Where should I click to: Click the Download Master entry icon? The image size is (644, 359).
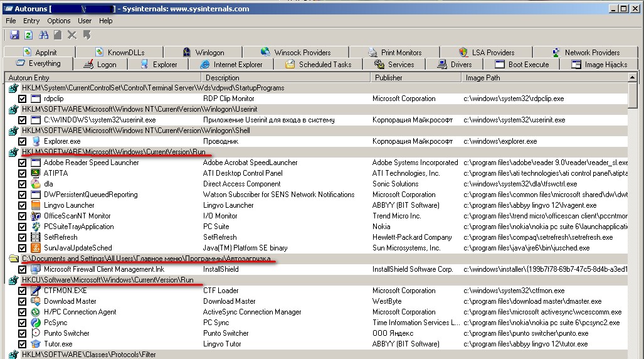(x=36, y=301)
